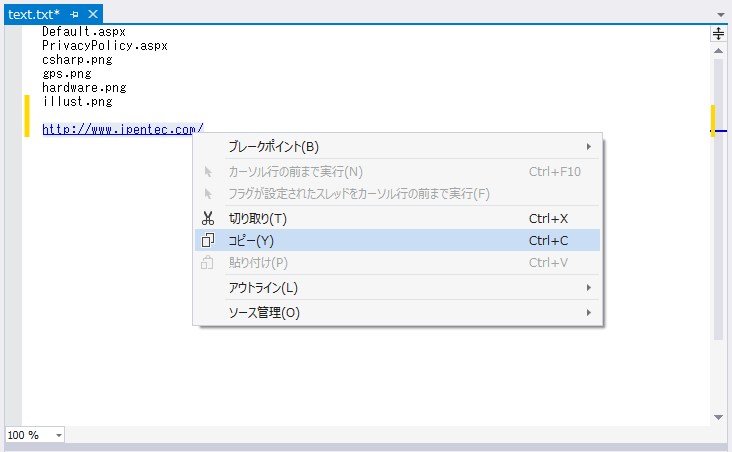Select カーソル行の前まで実行(N) menu item
The width and height of the screenshot is (732, 452).
tap(397, 172)
